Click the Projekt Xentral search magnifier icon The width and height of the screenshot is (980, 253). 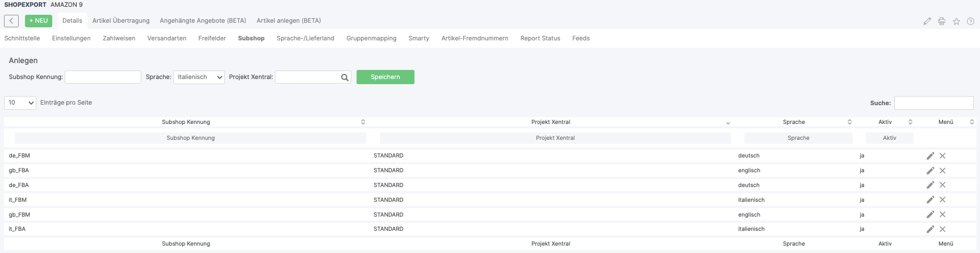click(x=345, y=77)
